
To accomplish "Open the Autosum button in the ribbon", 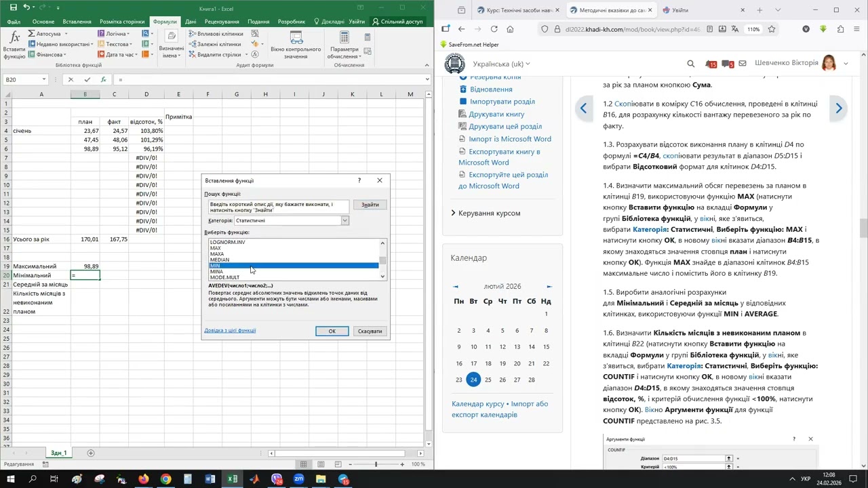I will point(47,33).
